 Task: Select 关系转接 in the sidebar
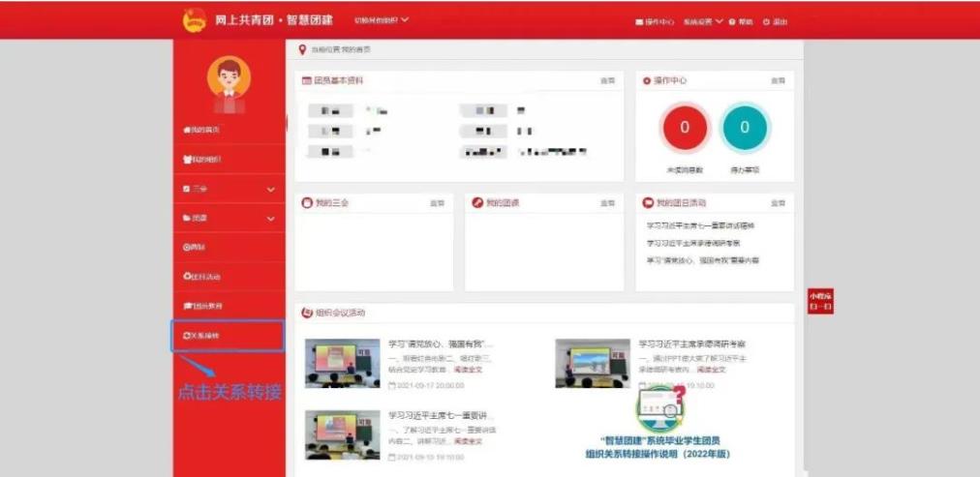(x=229, y=336)
